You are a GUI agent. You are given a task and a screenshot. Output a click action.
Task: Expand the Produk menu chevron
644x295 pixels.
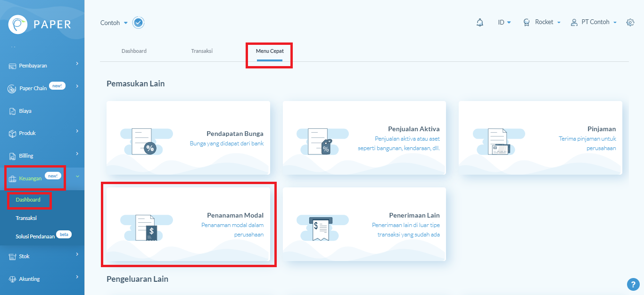click(x=77, y=131)
